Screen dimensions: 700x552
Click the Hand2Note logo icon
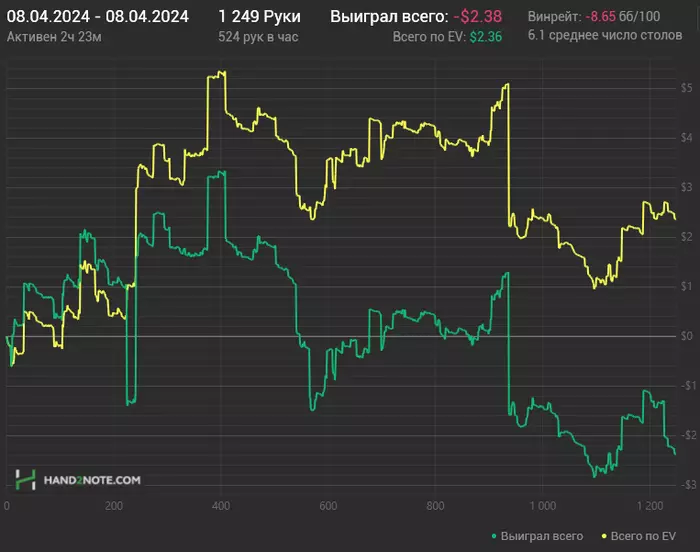(x=27, y=479)
